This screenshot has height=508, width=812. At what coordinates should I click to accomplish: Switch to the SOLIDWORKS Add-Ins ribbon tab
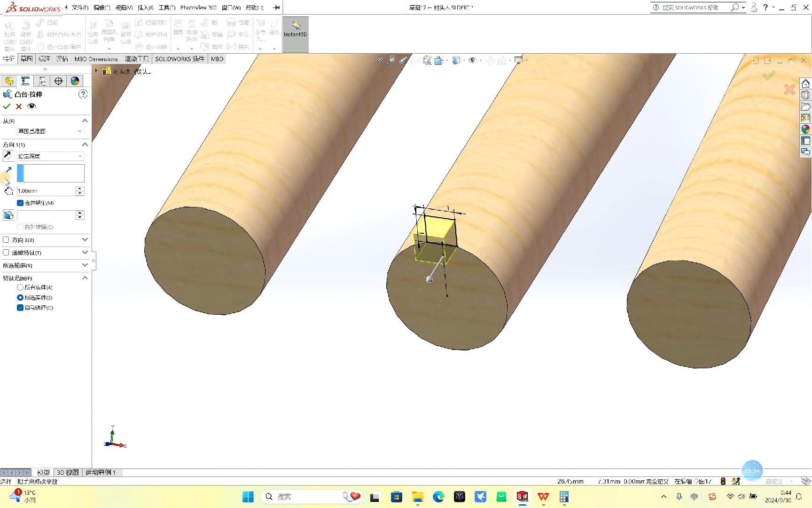(x=180, y=59)
